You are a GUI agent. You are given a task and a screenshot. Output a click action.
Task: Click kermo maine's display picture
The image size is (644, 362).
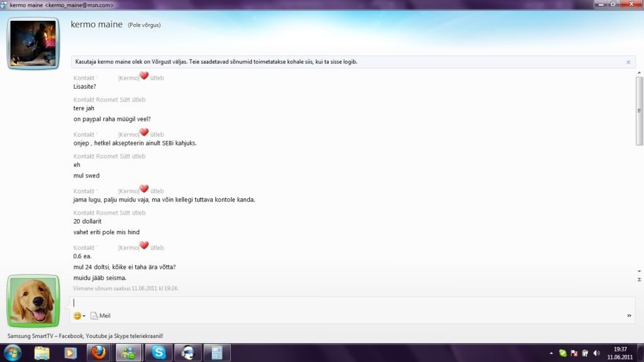[33, 43]
